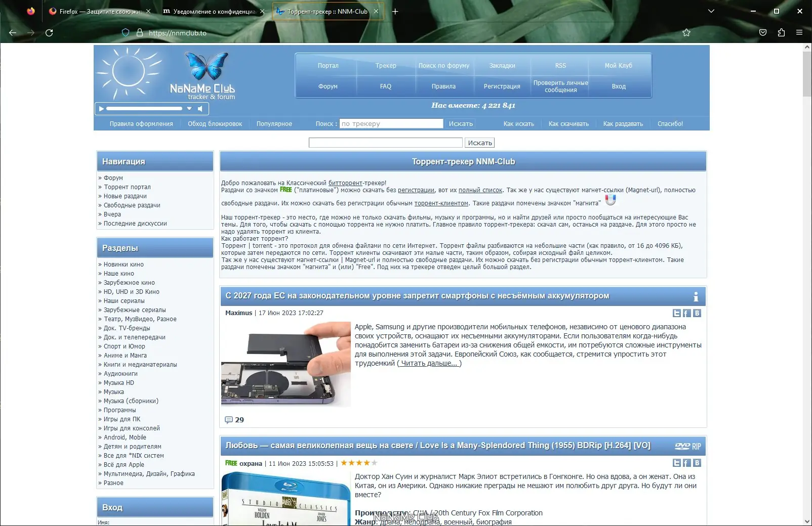Open the audio player dropdown triangle

[189, 109]
